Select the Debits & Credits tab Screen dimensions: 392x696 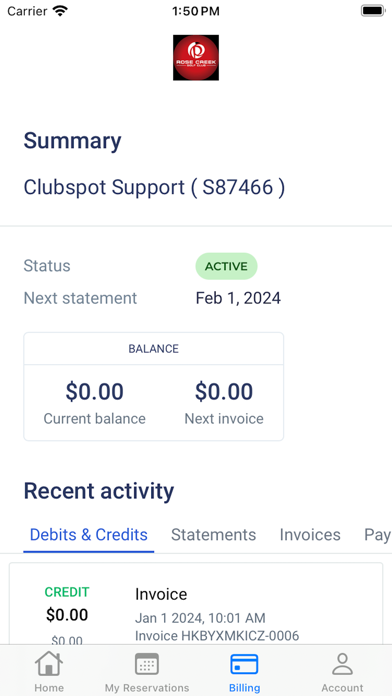point(88,535)
